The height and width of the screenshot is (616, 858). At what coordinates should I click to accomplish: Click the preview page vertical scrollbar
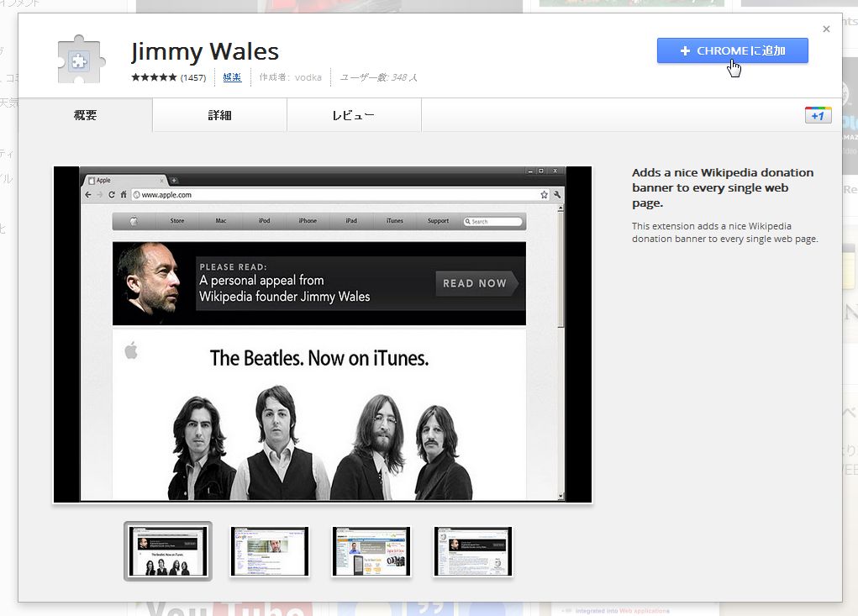(x=561, y=352)
